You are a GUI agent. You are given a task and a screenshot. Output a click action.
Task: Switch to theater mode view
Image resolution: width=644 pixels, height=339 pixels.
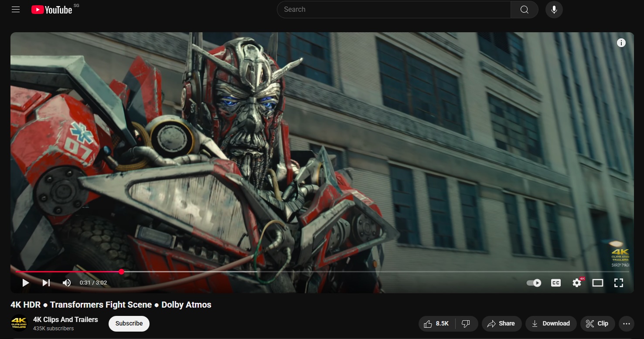(597, 283)
